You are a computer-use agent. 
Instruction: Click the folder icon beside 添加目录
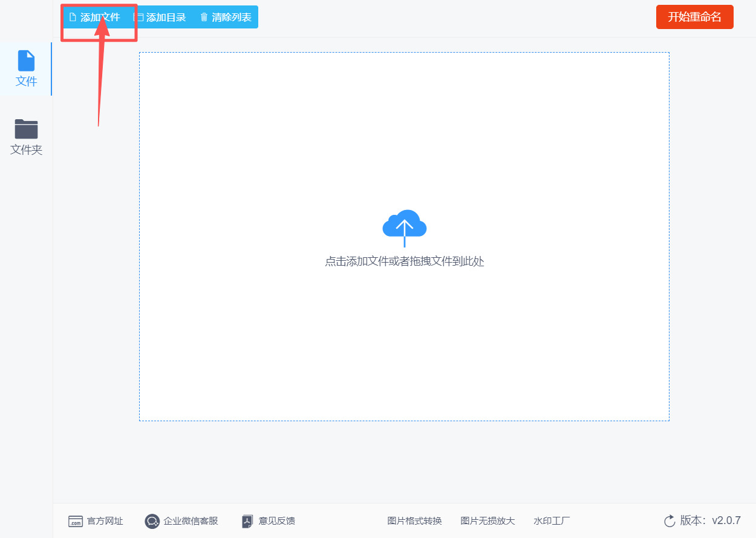pyautogui.click(x=138, y=18)
